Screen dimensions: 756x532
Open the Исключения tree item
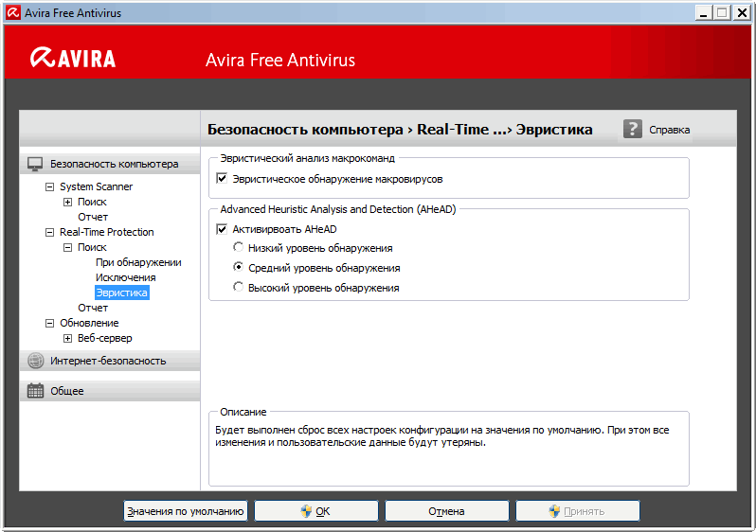click(125, 277)
